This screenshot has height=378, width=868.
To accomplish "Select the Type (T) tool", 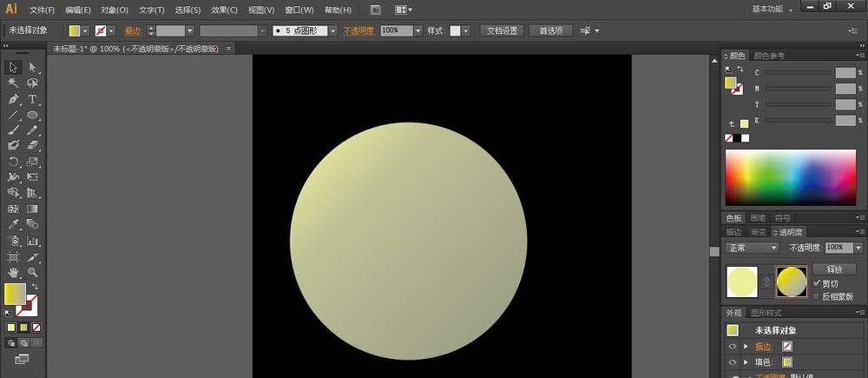I will tap(33, 99).
